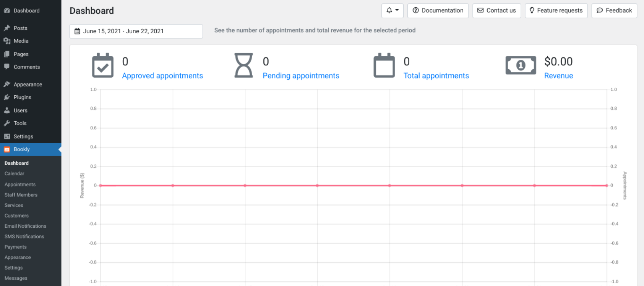Viewport: 644px width, 286px height.
Task: Go to Staff Members page
Action: [21, 195]
